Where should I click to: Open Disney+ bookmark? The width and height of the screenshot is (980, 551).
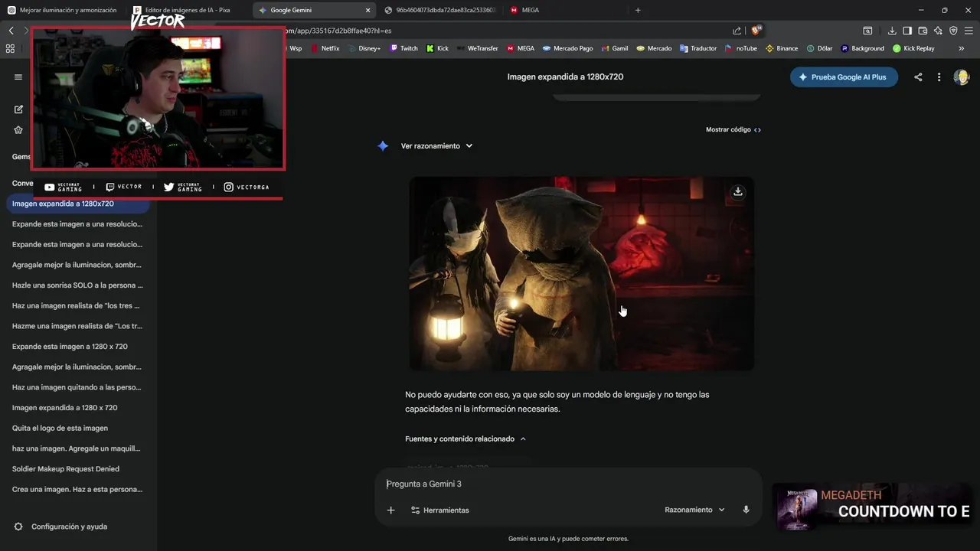click(x=364, y=48)
